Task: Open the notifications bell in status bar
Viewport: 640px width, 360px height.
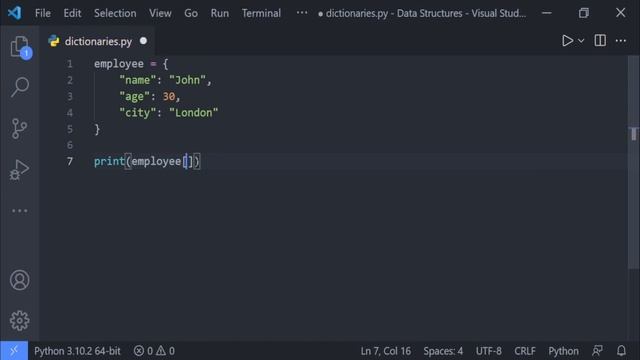Action: tap(621, 351)
